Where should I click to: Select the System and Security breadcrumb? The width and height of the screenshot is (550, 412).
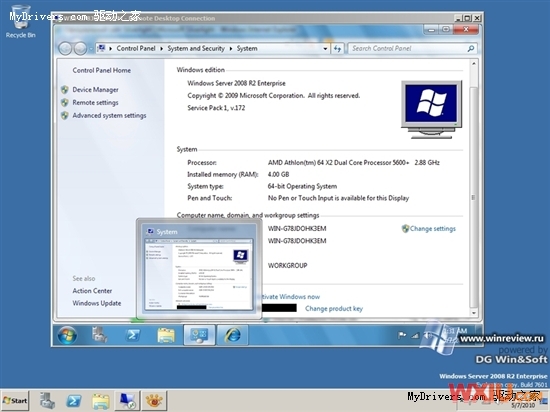click(196, 48)
